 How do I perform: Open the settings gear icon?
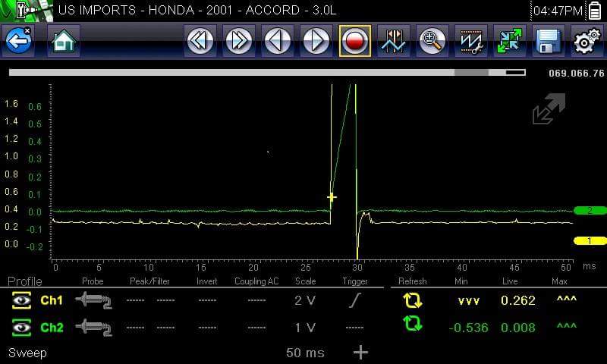point(586,41)
